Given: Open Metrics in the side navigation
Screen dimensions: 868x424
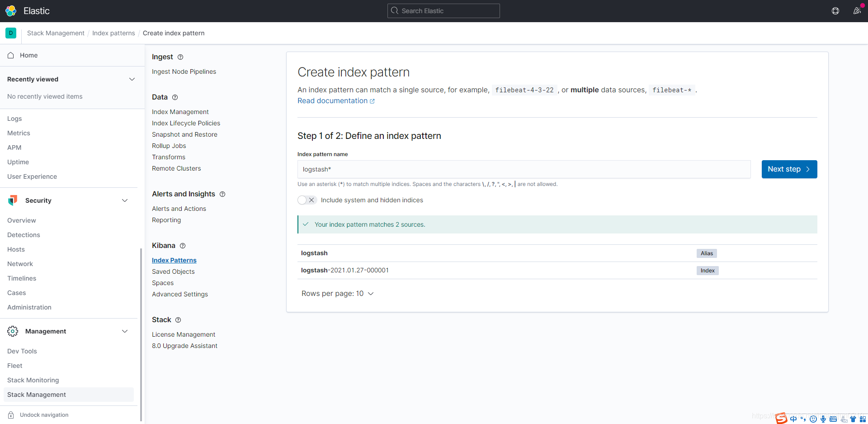Looking at the screenshot, I should (19, 133).
